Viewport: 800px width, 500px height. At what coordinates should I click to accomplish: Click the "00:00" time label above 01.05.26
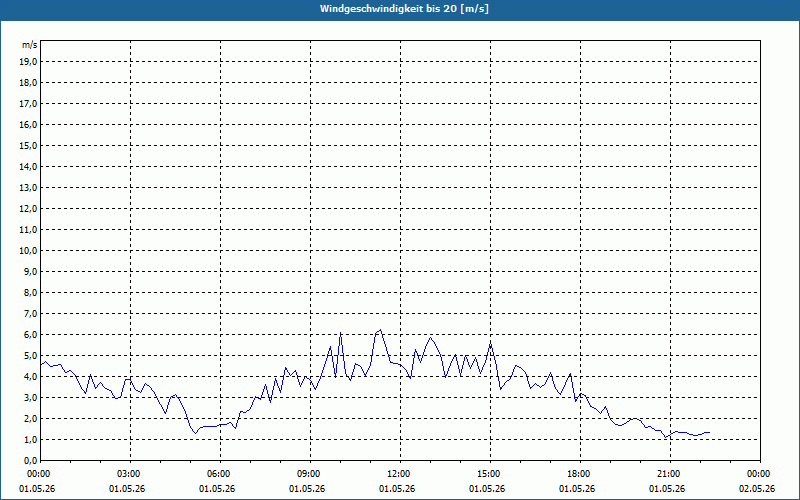[38, 474]
